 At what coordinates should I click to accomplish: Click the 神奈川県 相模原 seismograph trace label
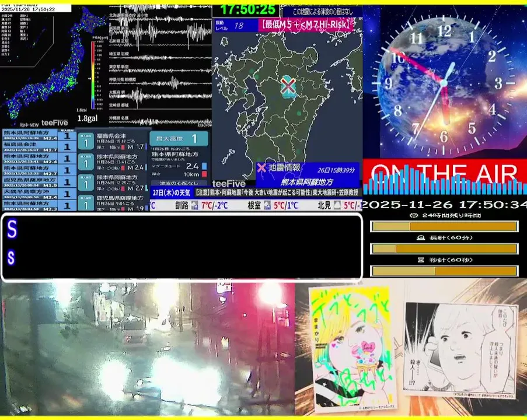(123, 79)
